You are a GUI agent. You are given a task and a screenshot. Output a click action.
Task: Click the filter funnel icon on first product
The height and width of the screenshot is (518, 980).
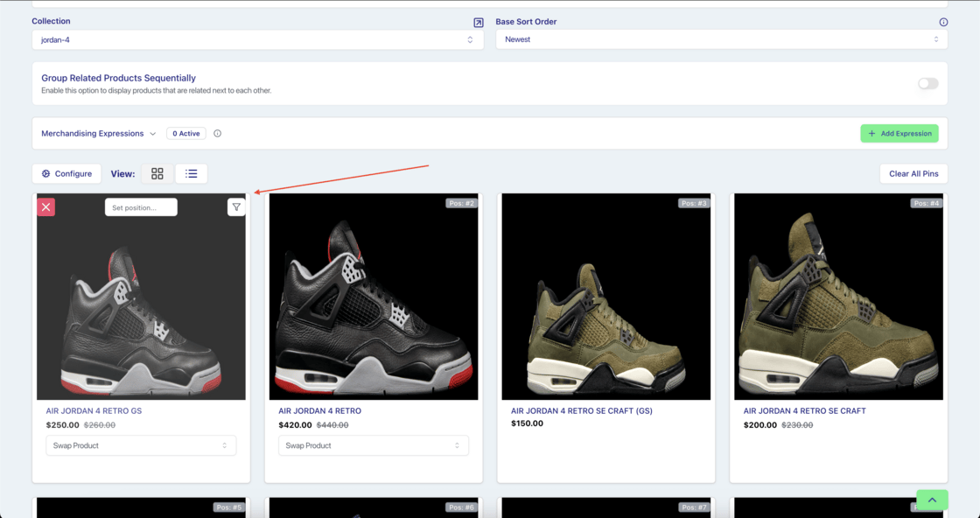tap(236, 206)
